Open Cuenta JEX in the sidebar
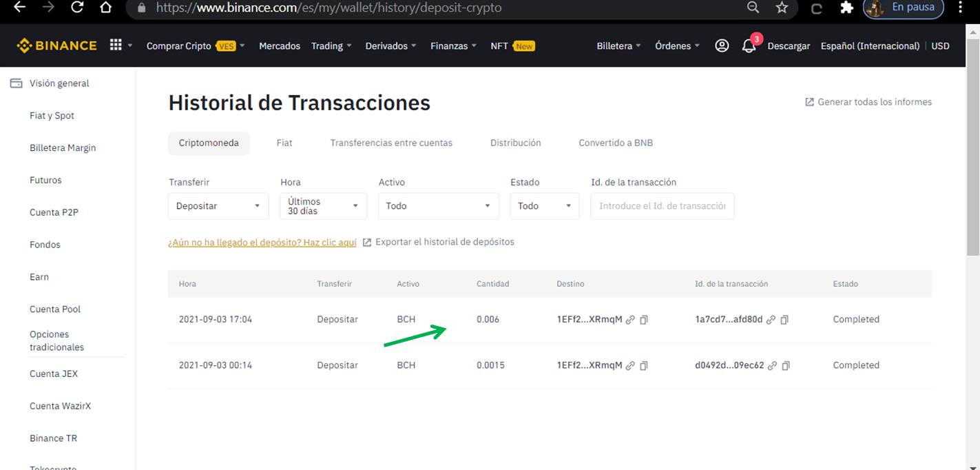The height and width of the screenshot is (470, 980). (x=54, y=374)
